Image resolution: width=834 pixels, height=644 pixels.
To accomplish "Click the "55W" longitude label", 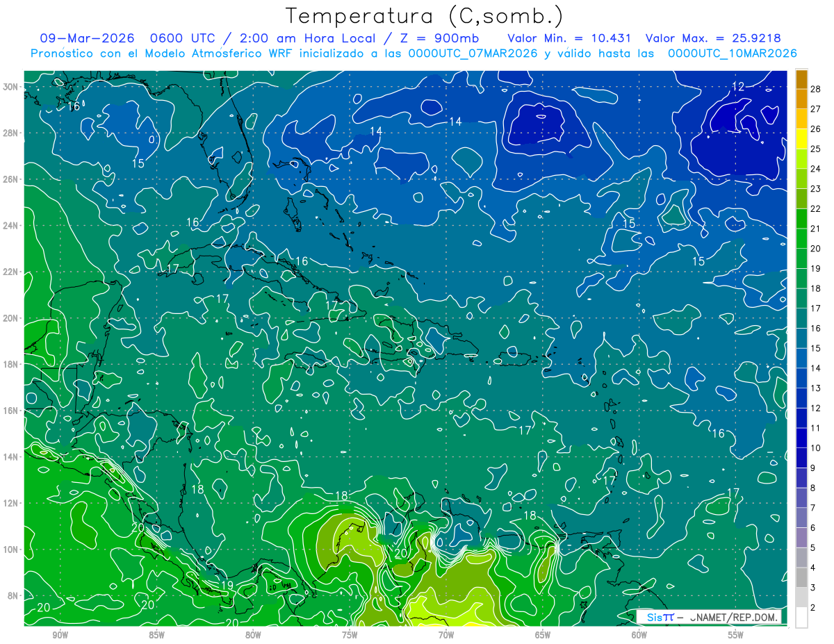I will click(x=736, y=635).
